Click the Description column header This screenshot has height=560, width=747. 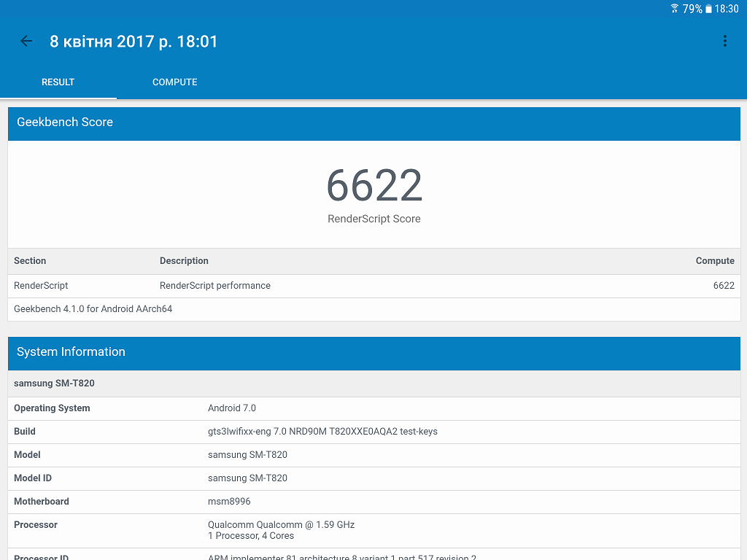(x=184, y=261)
